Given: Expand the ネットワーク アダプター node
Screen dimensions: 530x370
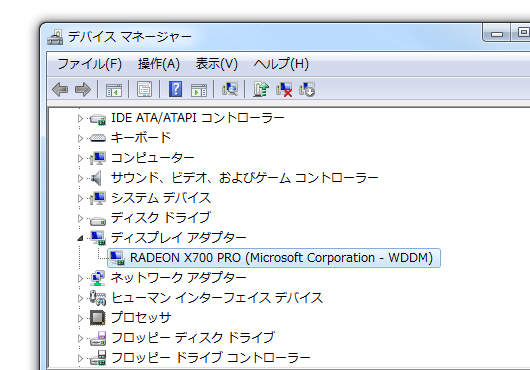Looking at the screenshot, I should [x=80, y=278].
